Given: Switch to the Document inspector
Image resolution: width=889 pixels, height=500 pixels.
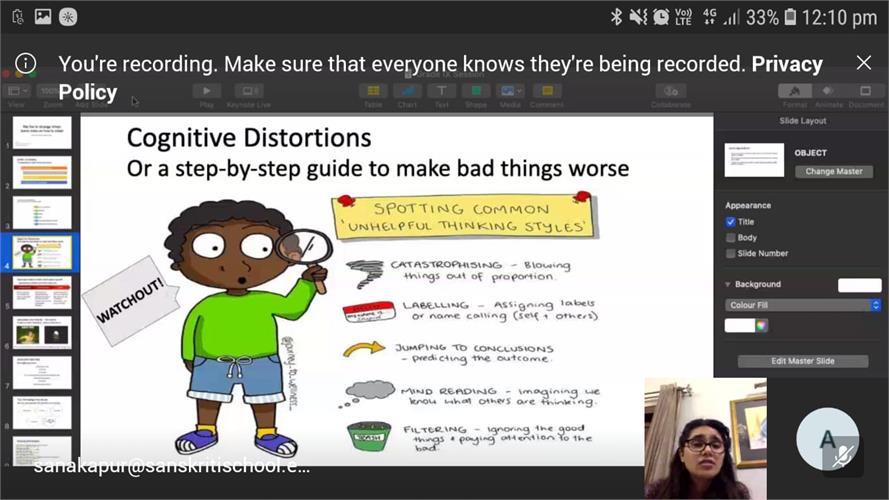Looking at the screenshot, I should coord(866,91).
